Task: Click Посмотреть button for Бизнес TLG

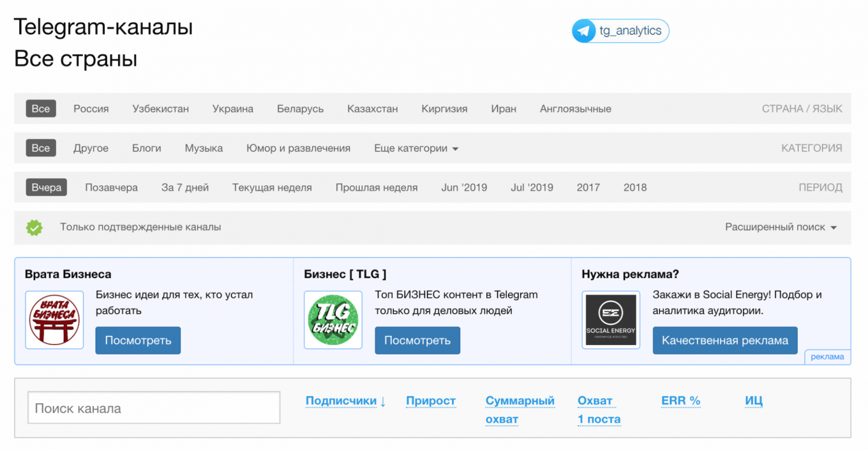Action: pyautogui.click(x=417, y=340)
